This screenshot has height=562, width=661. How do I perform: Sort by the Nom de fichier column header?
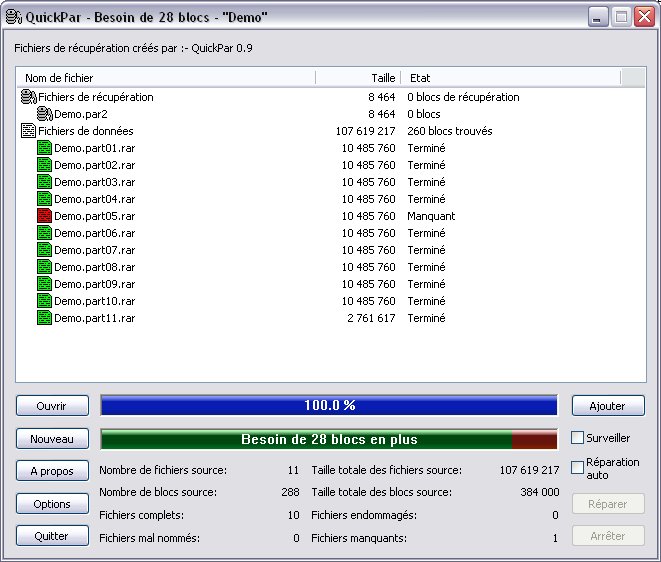point(166,78)
